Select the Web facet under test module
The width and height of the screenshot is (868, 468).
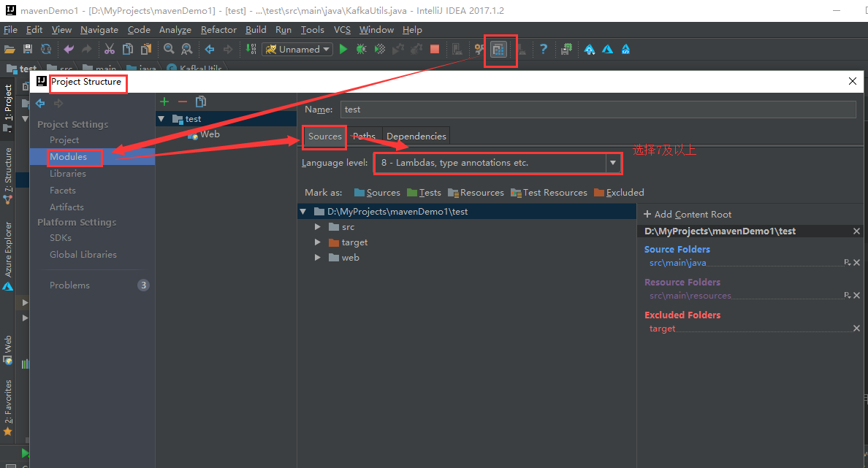click(203, 134)
